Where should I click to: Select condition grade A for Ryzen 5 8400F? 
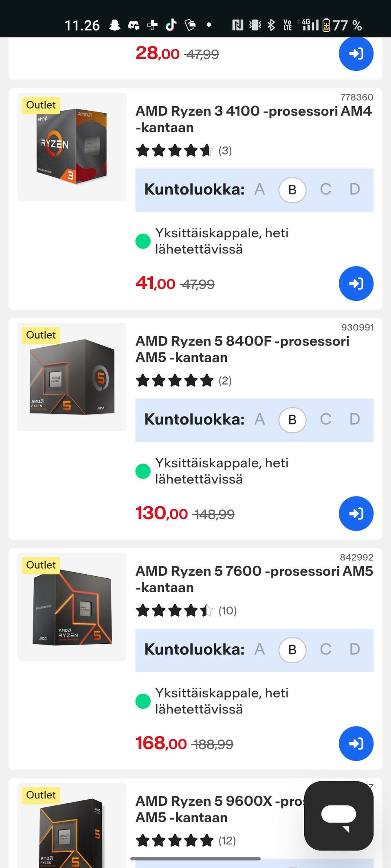[259, 420]
